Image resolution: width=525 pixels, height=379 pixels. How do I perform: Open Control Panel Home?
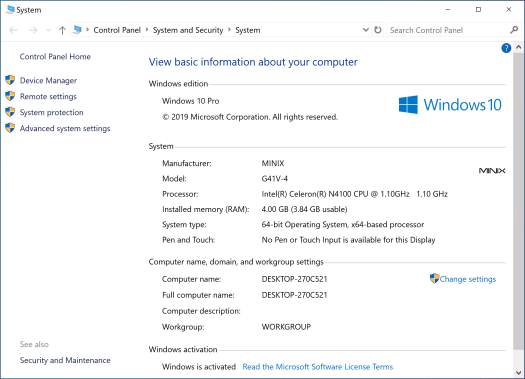point(55,57)
